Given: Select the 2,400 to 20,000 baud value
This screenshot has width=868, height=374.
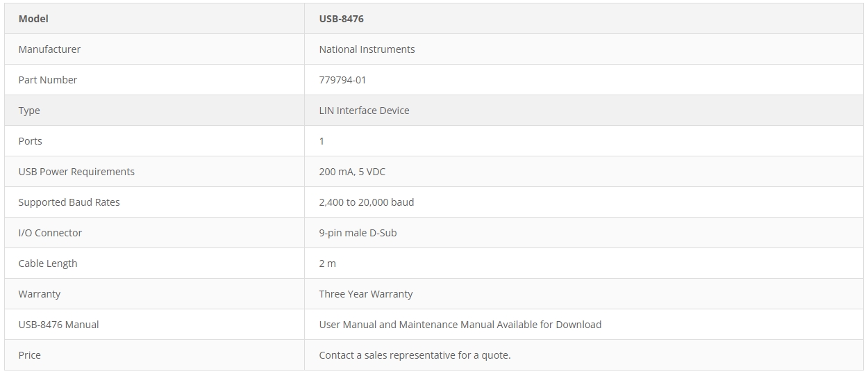Looking at the screenshot, I should click(366, 202).
